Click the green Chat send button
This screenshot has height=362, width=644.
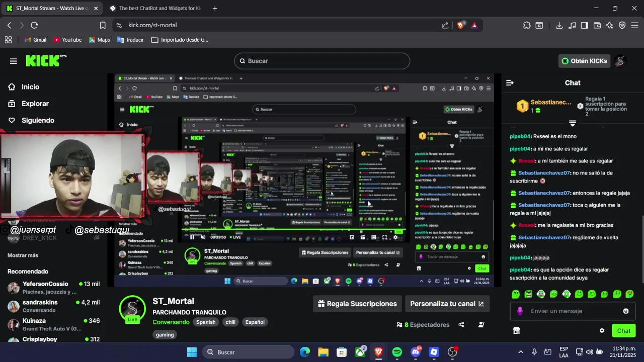624,330
